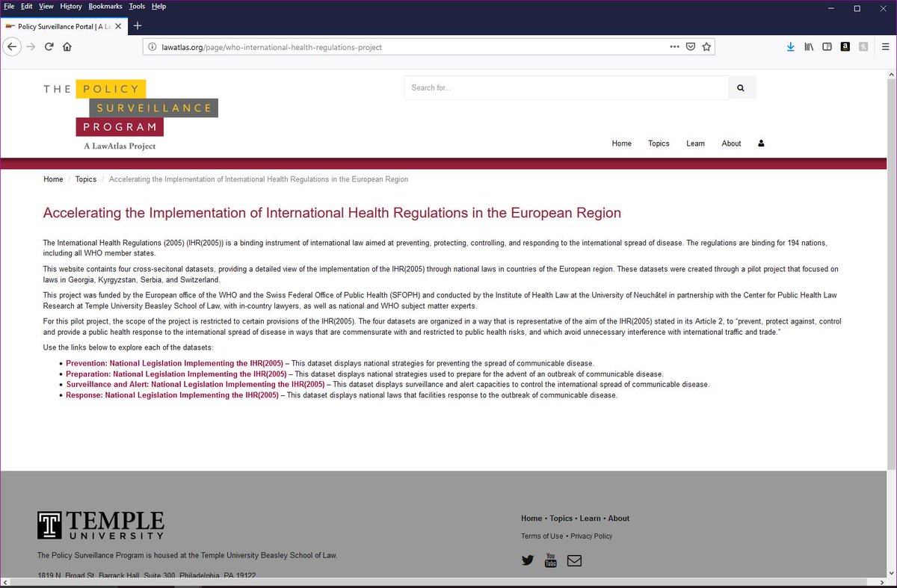Open the Twitter icon in footer

click(528, 560)
